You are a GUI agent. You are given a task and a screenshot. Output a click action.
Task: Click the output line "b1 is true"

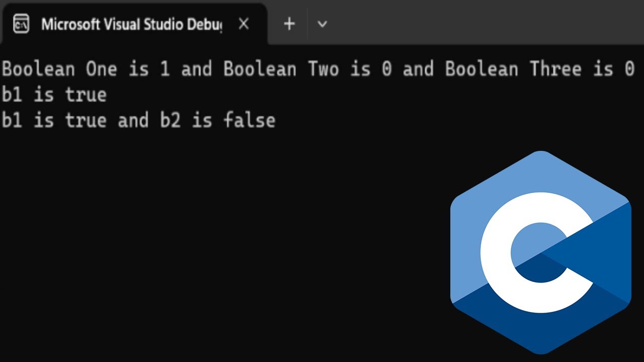pyautogui.click(x=54, y=95)
